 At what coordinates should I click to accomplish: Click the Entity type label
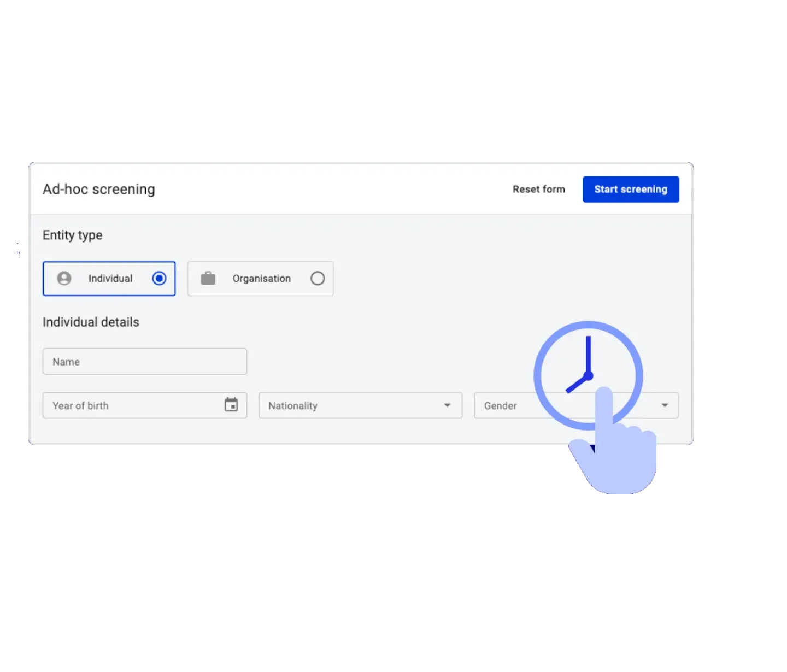click(73, 235)
